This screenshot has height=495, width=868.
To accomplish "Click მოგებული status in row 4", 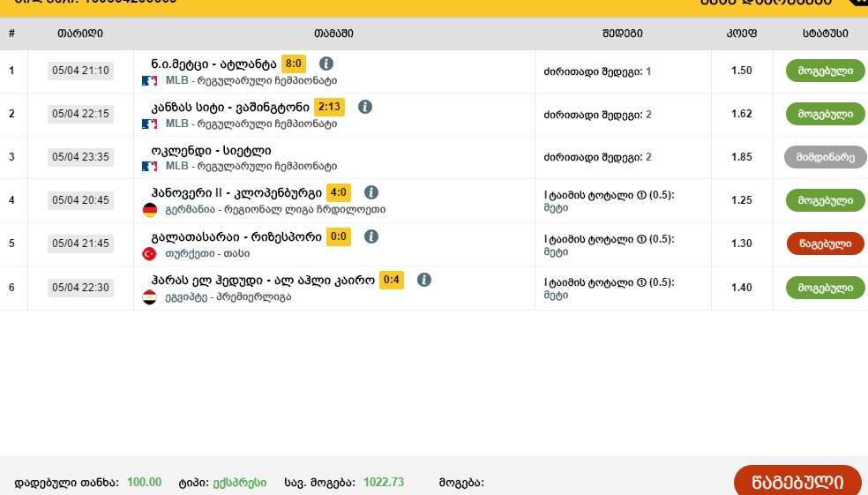I will [x=825, y=200].
